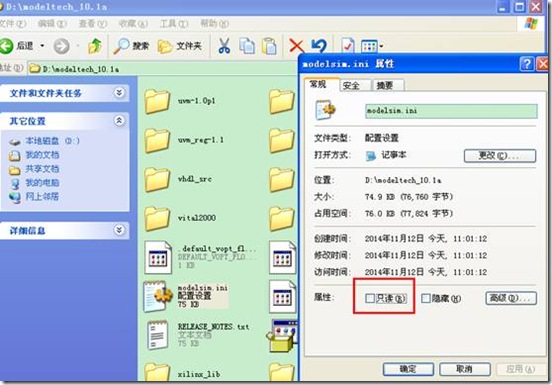Click the Back arrow icon in Explorer toolbar
The image size is (552, 385).
click(6, 46)
